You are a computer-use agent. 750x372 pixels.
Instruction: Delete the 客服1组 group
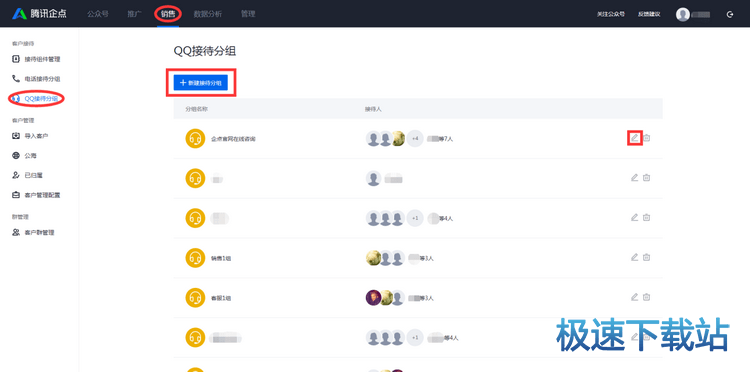click(x=646, y=296)
